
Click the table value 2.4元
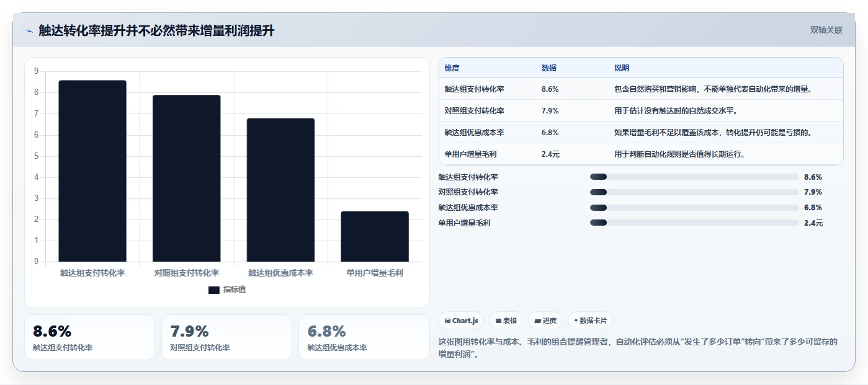[x=550, y=154]
